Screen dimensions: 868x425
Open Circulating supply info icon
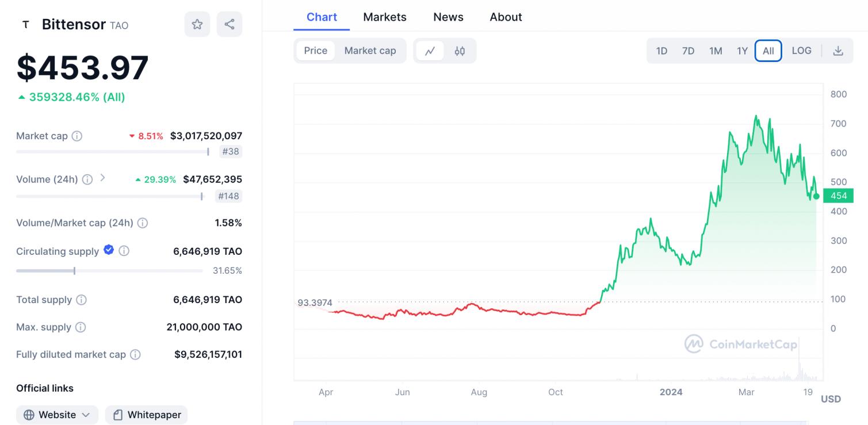coord(124,251)
